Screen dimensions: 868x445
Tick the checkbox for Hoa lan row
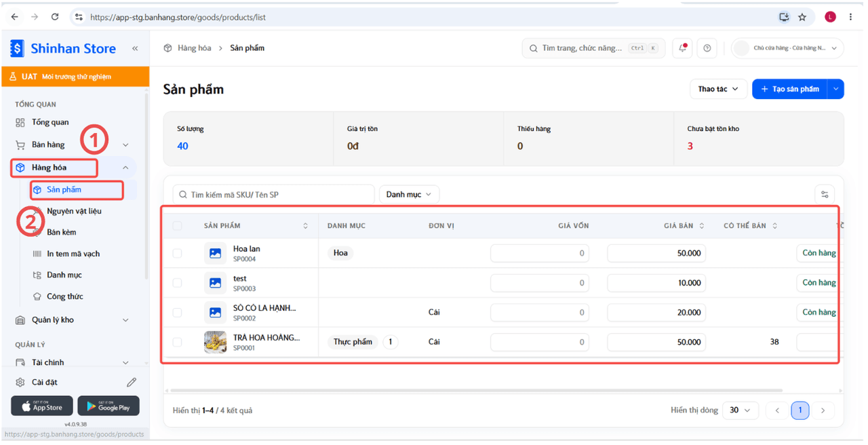pos(177,253)
